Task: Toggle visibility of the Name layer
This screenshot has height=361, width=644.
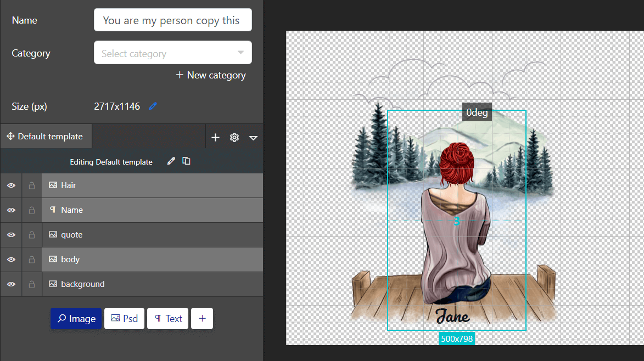Action: tap(11, 210)
